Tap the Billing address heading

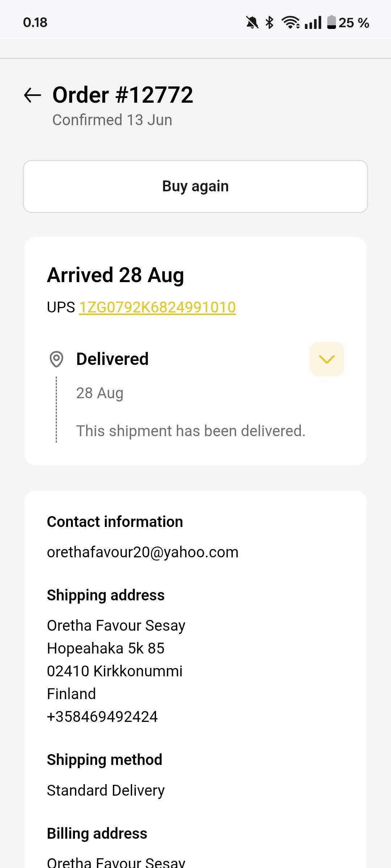pyautogui.click(x=97, y=834)
